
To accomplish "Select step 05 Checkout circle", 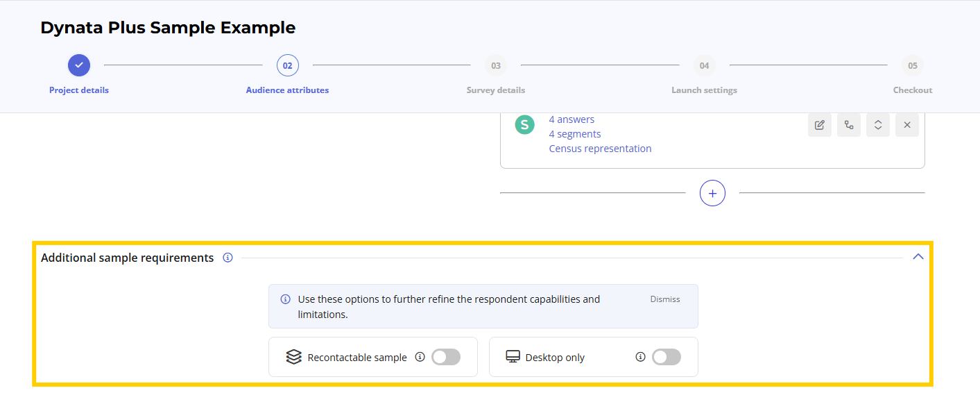I will pos(913,65).
